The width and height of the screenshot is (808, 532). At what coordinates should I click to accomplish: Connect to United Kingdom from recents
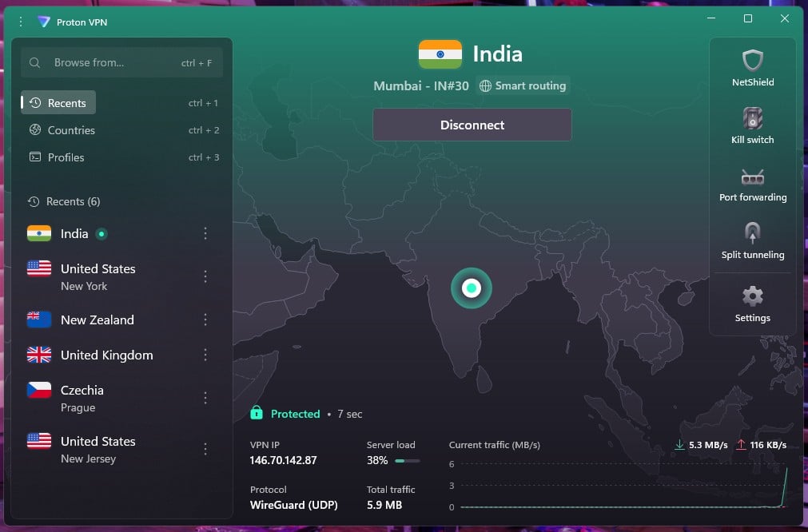pyautogui.click(x=106, y=355)
